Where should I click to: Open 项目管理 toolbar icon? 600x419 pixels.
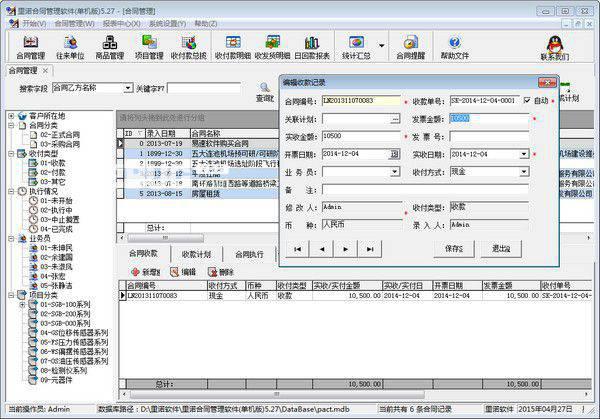(149, 47)
